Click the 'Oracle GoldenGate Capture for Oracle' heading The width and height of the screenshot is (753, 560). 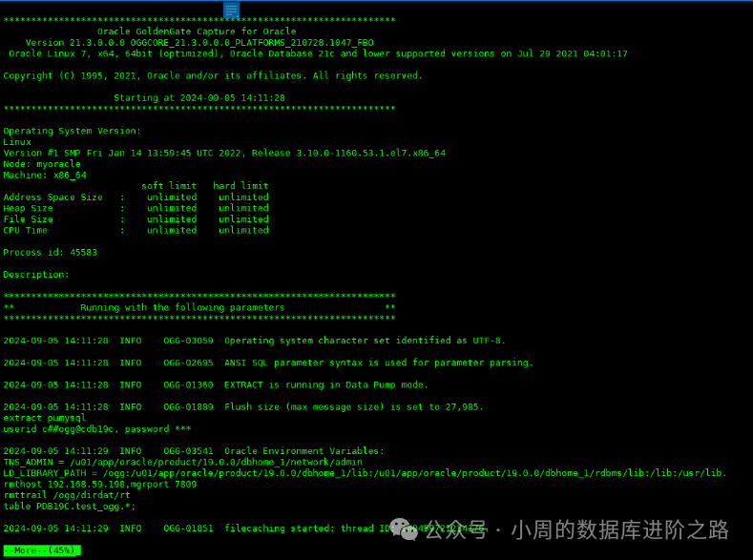tap(197, 31)
